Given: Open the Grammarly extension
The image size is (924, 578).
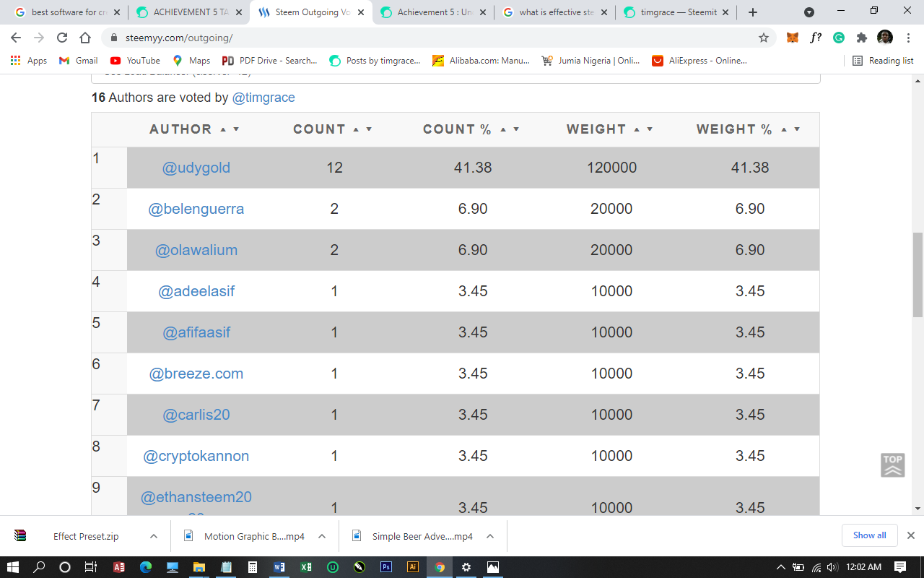Looking at the screenshot, I should [838, 37].
